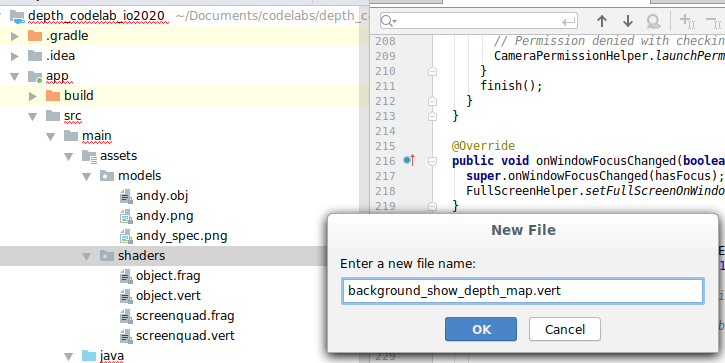
Task: Select the models folder tree item
Action: (139, 176)
